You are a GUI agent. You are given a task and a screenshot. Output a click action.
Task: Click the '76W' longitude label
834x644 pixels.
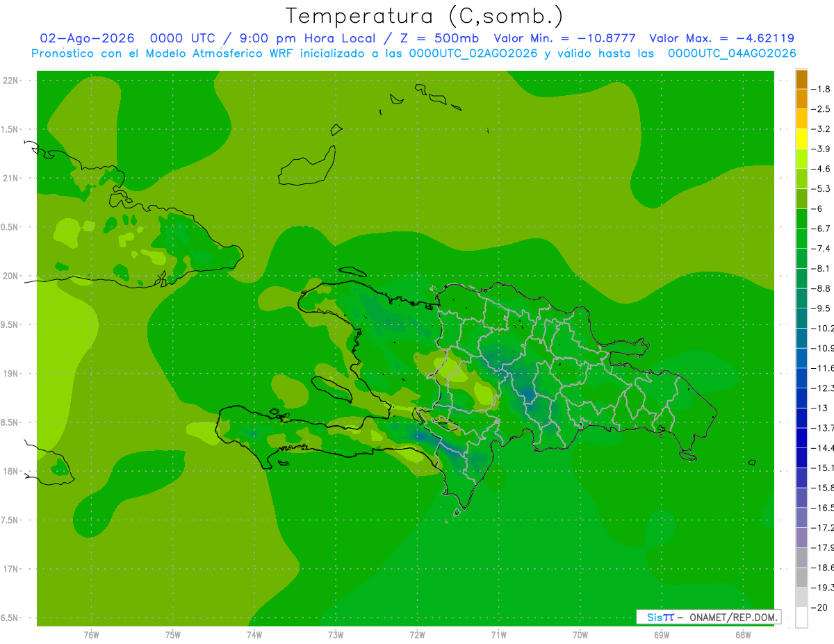click(91, 636)
